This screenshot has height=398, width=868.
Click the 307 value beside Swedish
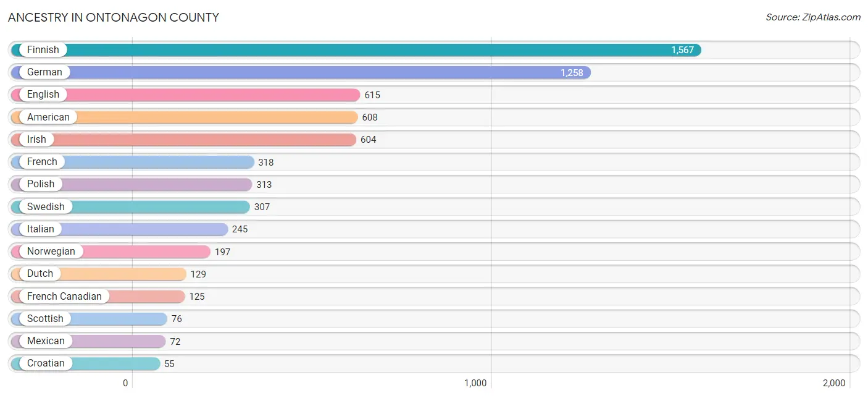262,207
